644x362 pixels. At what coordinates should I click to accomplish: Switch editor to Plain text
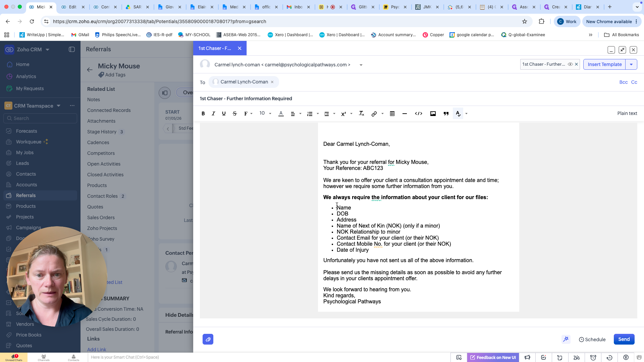tap(627, 113)
